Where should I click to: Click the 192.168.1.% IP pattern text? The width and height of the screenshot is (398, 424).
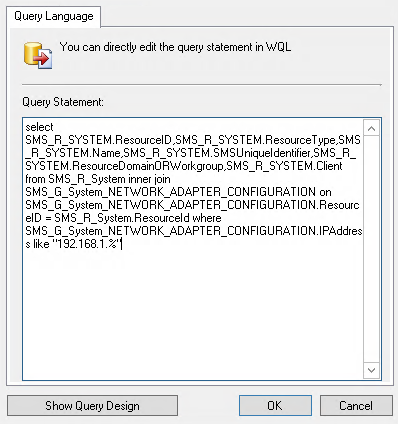86,244
